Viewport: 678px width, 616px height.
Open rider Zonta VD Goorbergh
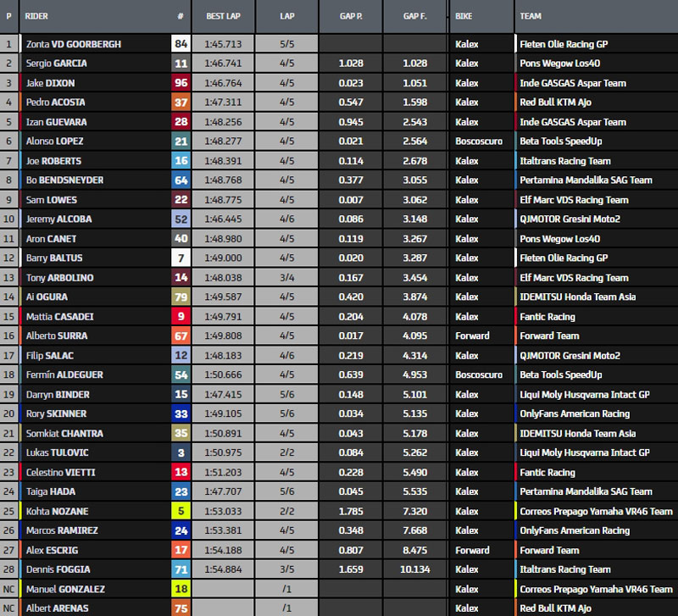pyautogui.click(x=73, y=44)
